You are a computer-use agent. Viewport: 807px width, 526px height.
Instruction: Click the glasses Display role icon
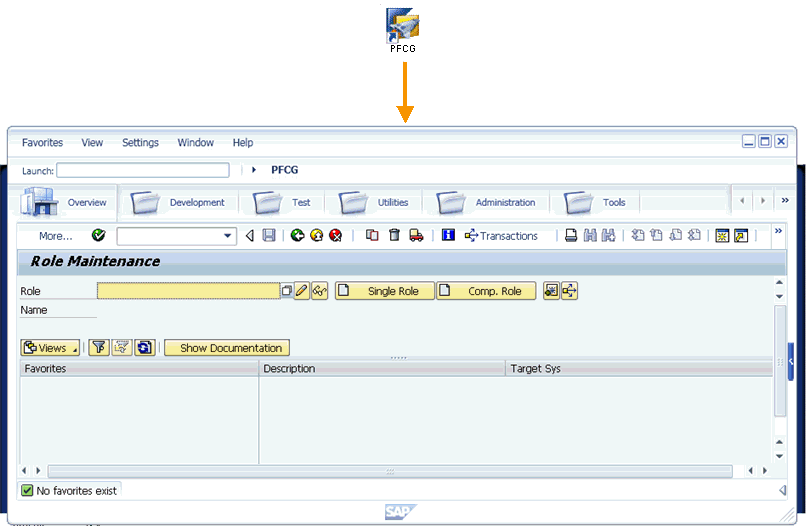[x=320, y=291]
